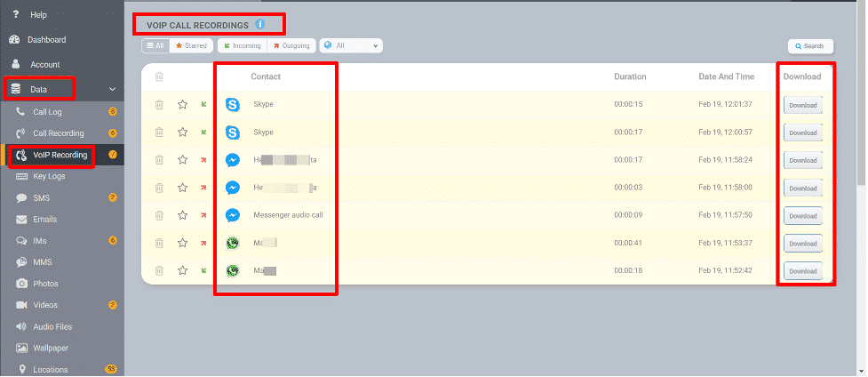This screenshot has width=868, height=377.
Task: Click the page vertical scrollbar
Action: tap(863, 92)
